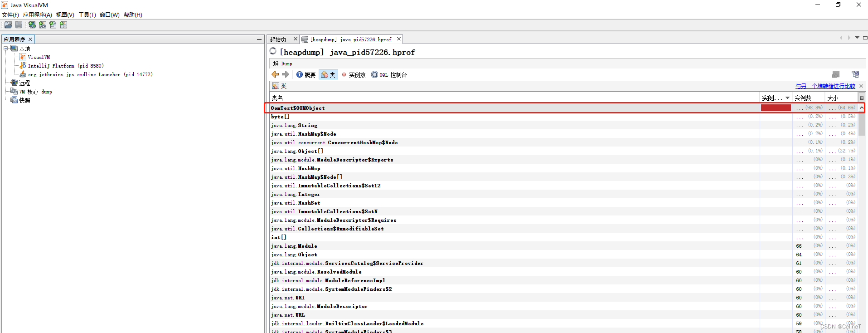868x333 pixels.
Task: Click the Add Remote Host toolbar icon
Action: pos(32,25)
